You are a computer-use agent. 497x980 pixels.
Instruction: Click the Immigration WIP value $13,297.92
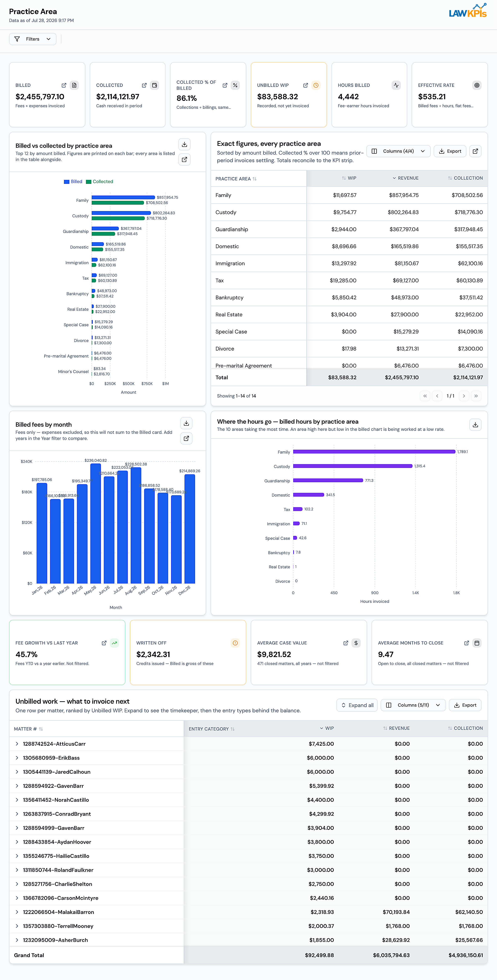(344, 263)
